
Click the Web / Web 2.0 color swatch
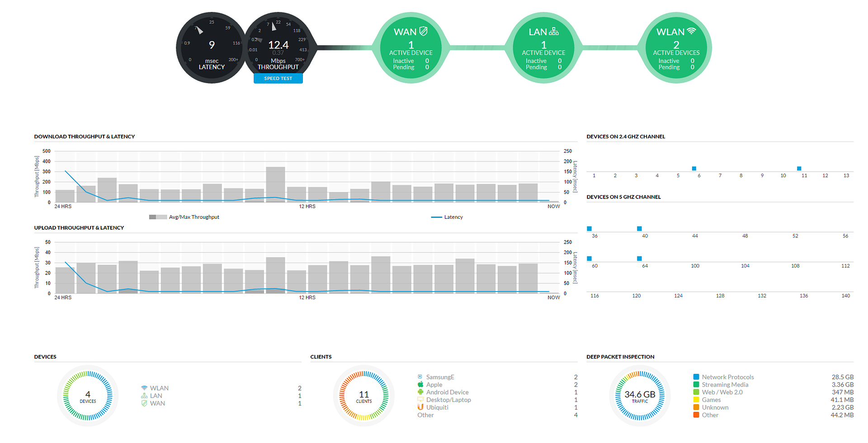696,392
